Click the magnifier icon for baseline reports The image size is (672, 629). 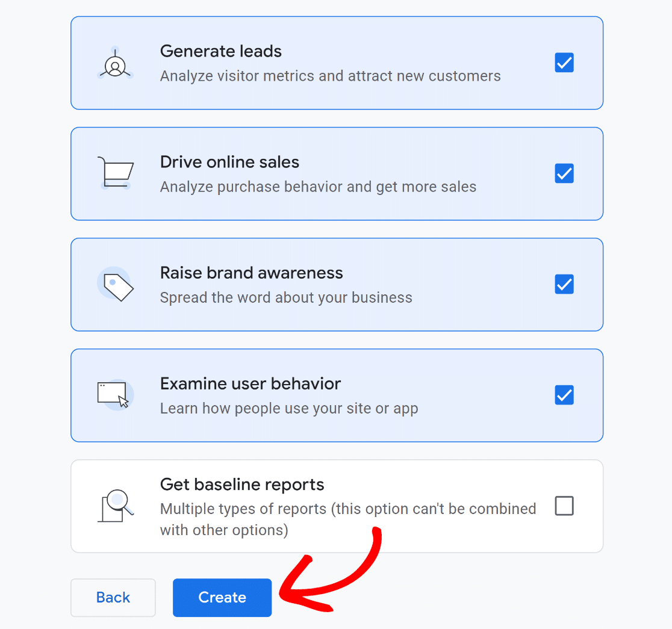point(115,506)
